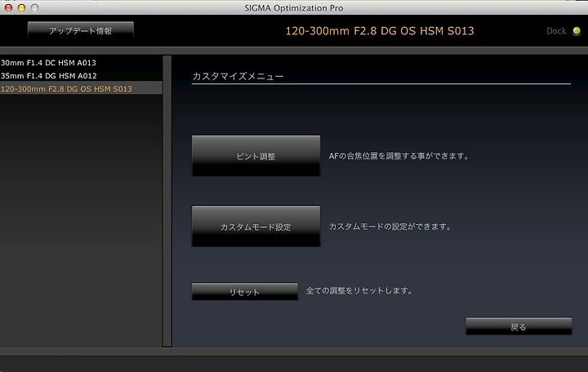Click the AFの合焦位置を調整 description text
Image resolution: width=588 pixels, height=372 pixels.
pyautogui.click(x=399, y=156)
